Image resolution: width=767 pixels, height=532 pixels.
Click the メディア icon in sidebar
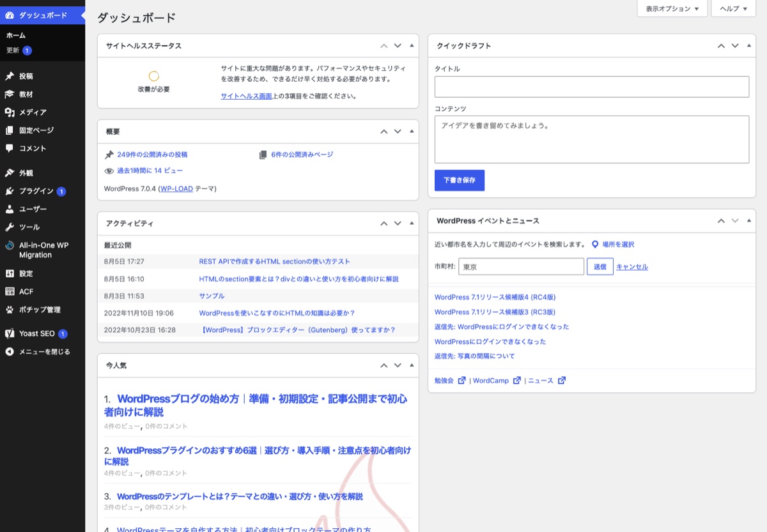(10, 112)
